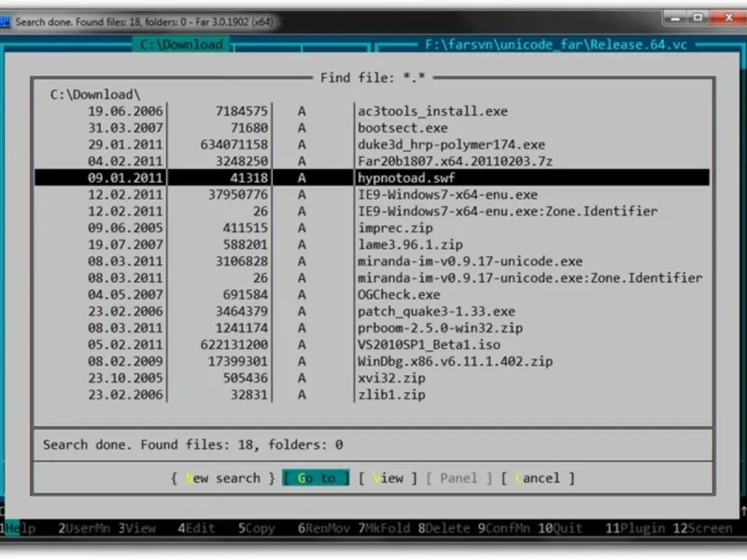Select the file zlib1.zip
Screen dimensions: 747x560
pos(372,395)
